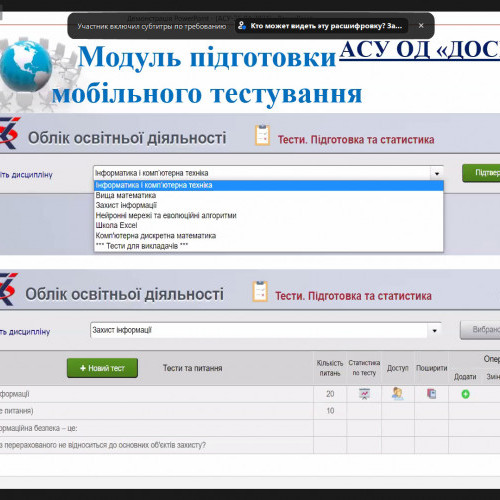The image size is (500, 500).
Task: Collapse upper discipline dropdown arrow
Action: 437,173
